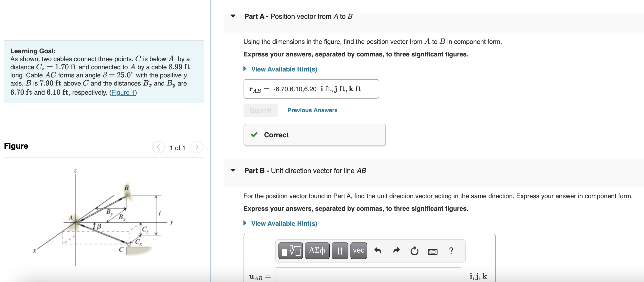Collapse Part A section
644x282 pixels.
(233, 16)
